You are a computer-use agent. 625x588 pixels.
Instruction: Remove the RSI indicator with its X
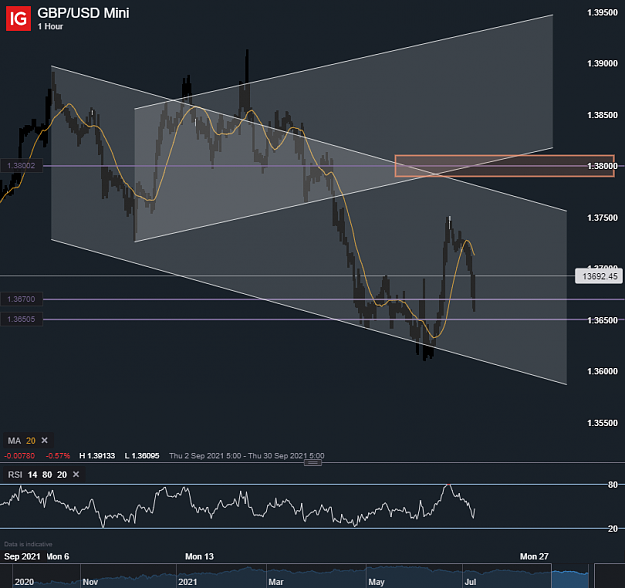point(76,474)
